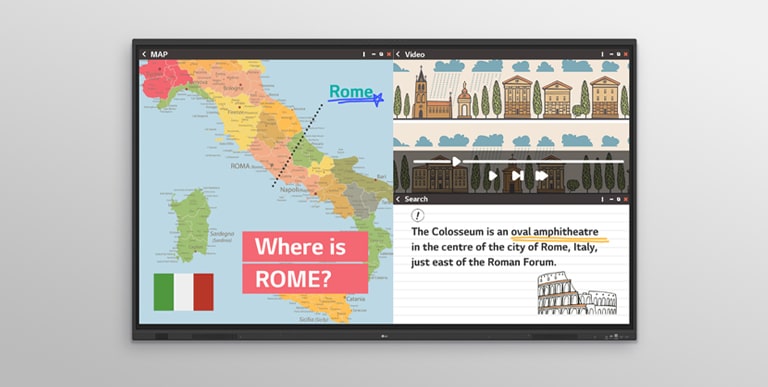This screenshot has height=387, width=768.
Task: Minimize the MAP panel
Action: tap(374, 54)
